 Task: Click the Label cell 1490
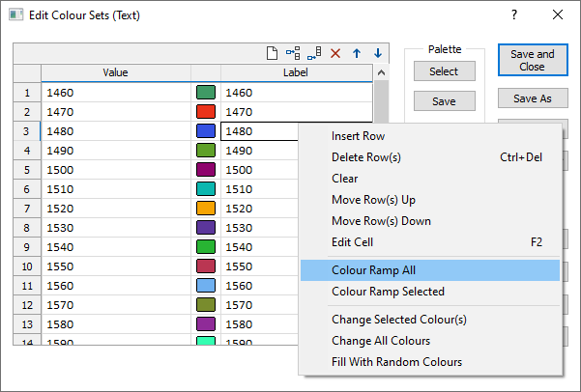click(x=259, y=151)
